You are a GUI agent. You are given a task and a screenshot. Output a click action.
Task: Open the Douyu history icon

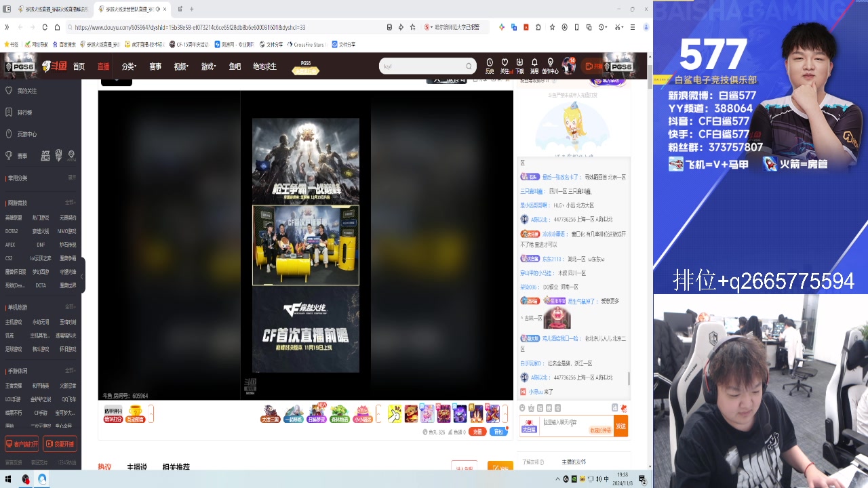(x=490, y=65)
